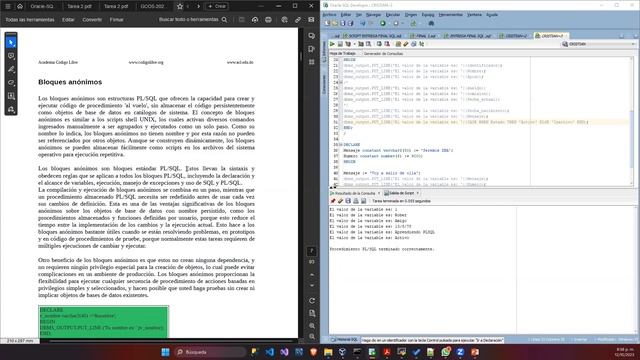Print the PDF document from Acrobat toolbar

point(268,20)
